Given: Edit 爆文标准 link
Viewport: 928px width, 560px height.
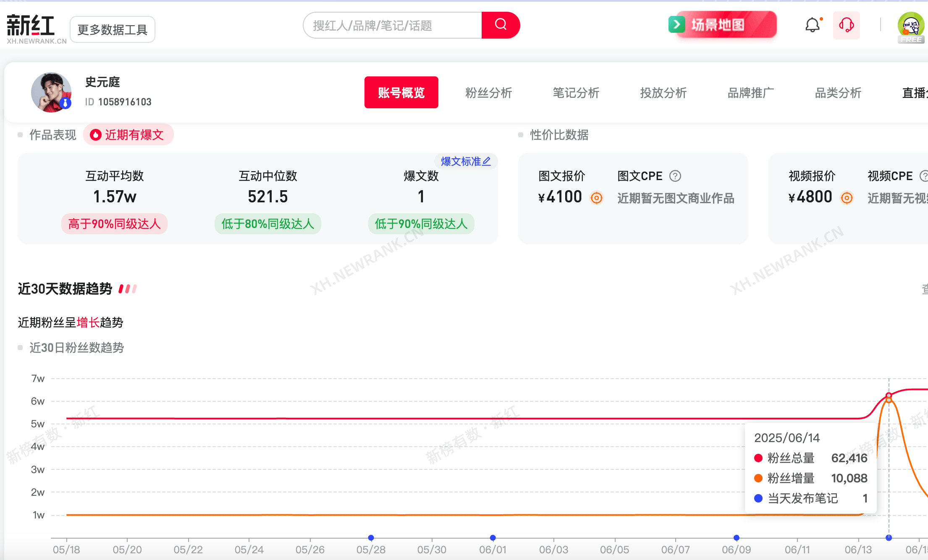Looking at the screenshot, I should (466, 161).
